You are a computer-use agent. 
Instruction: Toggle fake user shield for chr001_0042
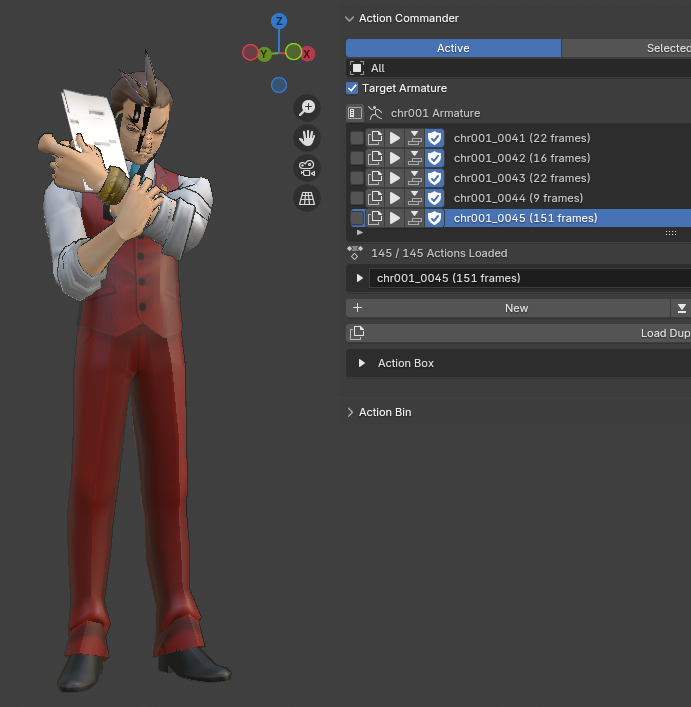point(435,158)
